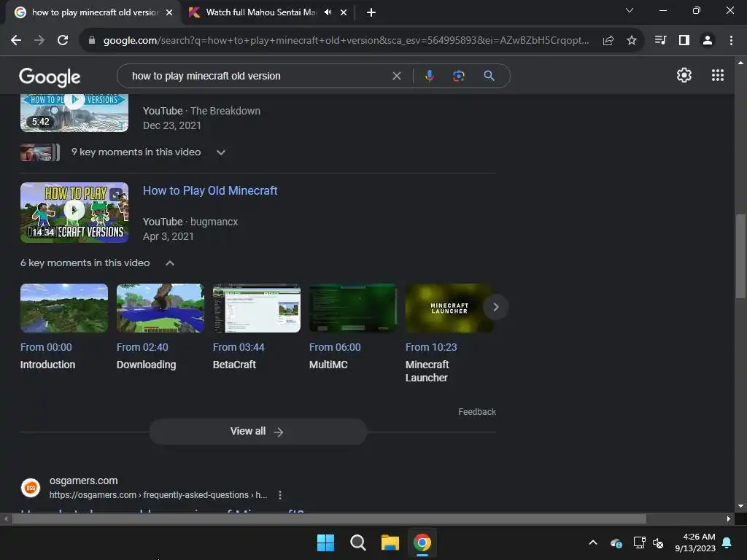Image resolution: width=747 pixels, height=560 pixels.
Task: Open the Introduction key moment thumbnail
Action: click(64, 308)
